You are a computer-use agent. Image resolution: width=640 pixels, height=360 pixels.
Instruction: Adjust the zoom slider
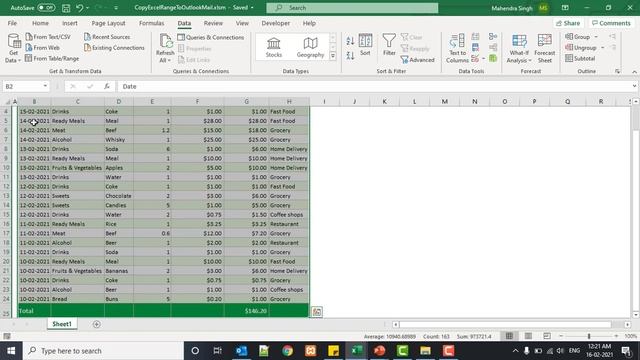point(589,336)
